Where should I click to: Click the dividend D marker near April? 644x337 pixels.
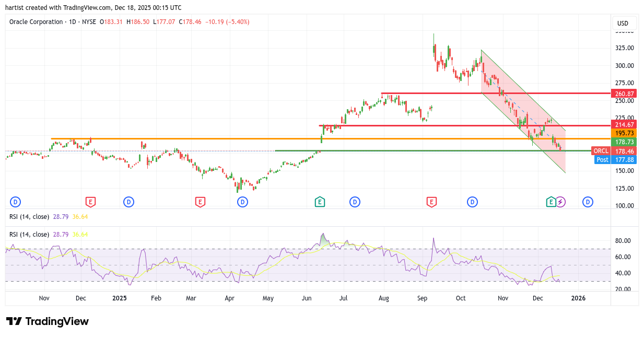tap(242, 202)
